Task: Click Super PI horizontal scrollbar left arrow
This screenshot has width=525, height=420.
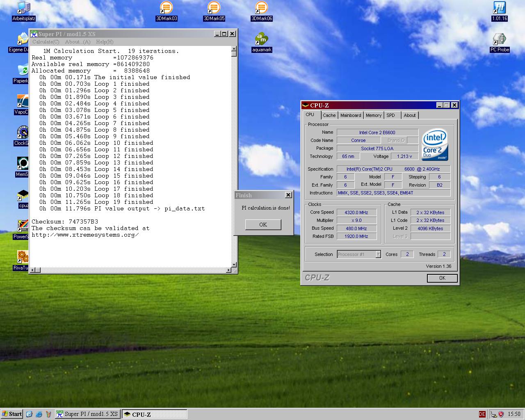Action: pyautogui.click(x=33, y=270)
